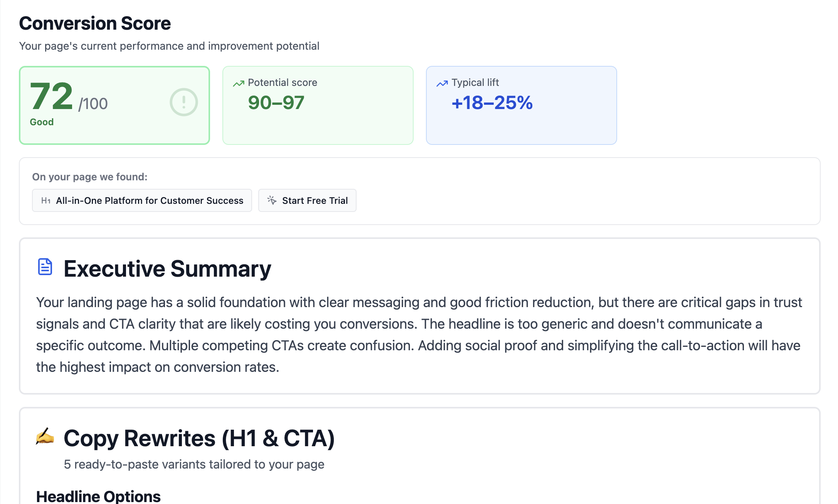Click the Copy Rewrites (H1 & CTA) heading
The height and width of the screenshot is (504, 838).
[x=199, y=438]
